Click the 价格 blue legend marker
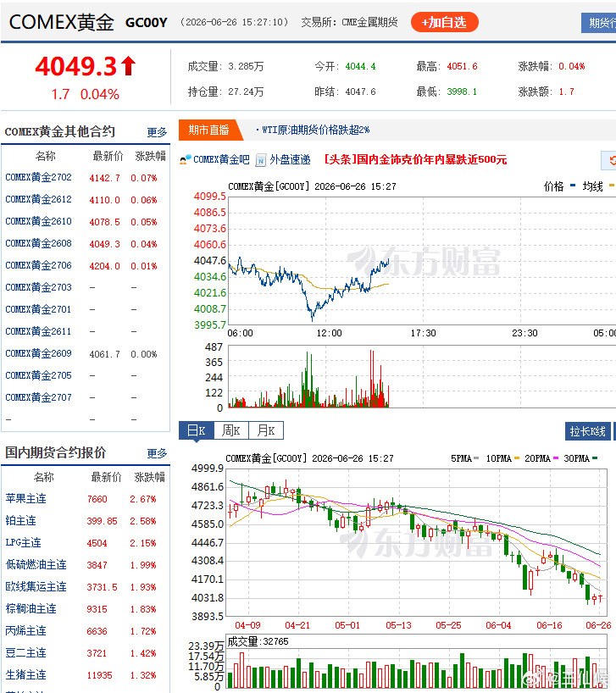The height and width of the screenshot is (693, 616). 573,186
